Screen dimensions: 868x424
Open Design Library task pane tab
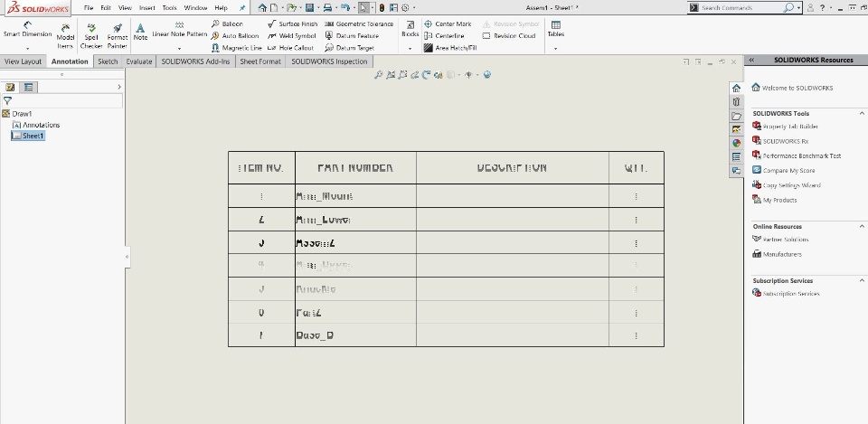[736, 102]
